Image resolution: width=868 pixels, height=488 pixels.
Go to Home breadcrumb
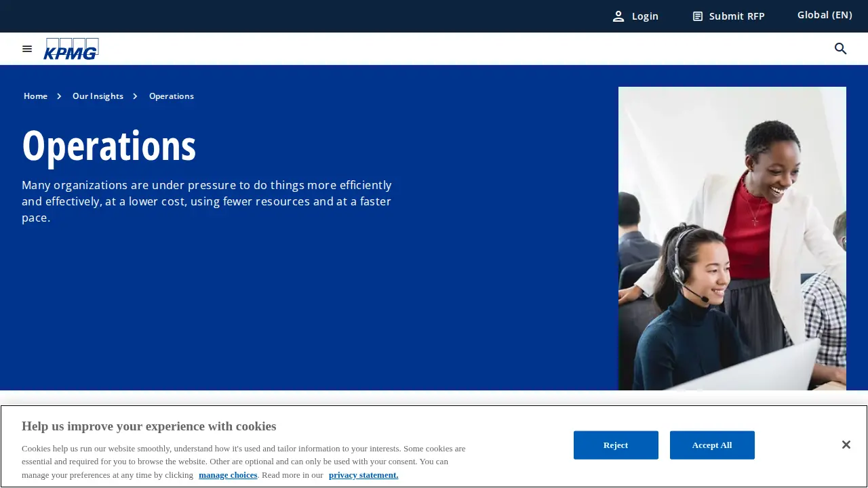[35, 96]
